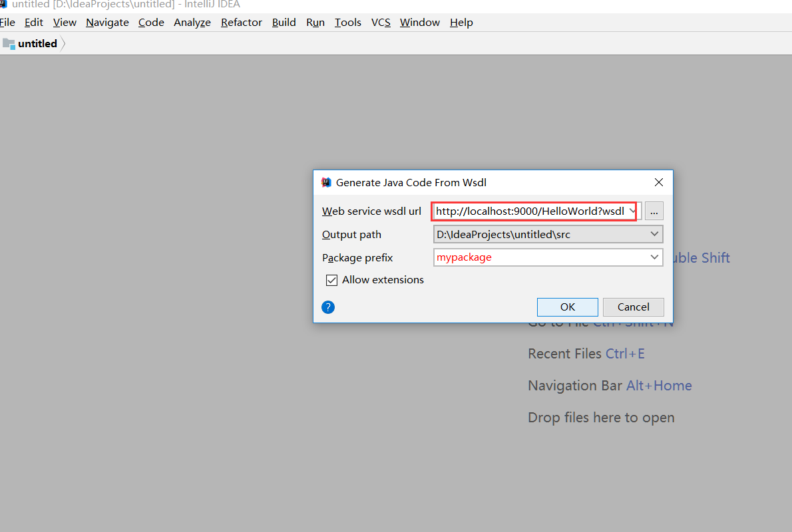Open the Analyze menu
792x532 pixels.
point(192,22)
